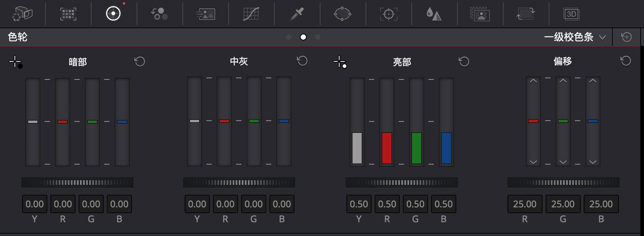Image resolution: width=644 pixels, height=236 pixels.
Task: Activate the 暗部 black point picker
Action: (x=16, y=62)
